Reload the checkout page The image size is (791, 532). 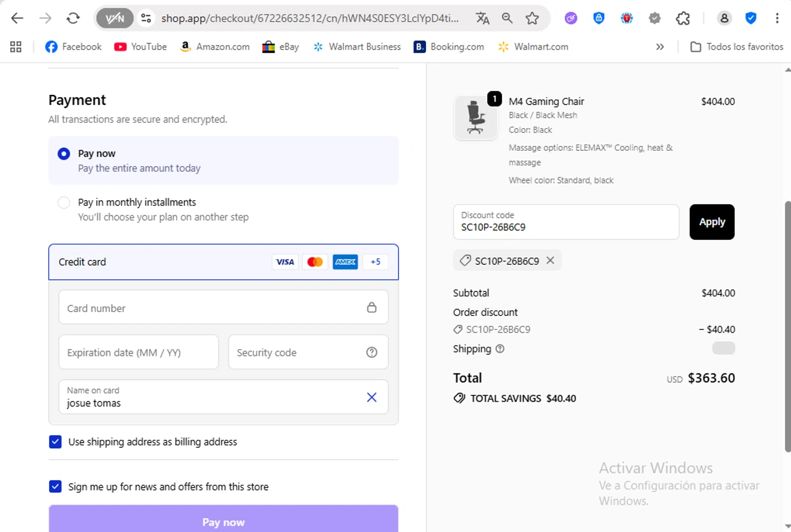[73, 18]
